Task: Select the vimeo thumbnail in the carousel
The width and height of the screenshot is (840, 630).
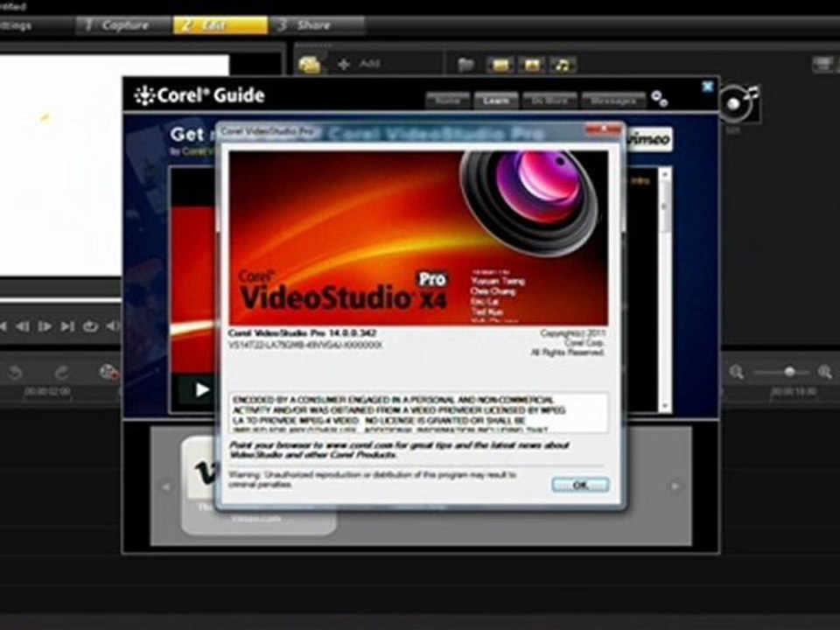Action: 259,485
